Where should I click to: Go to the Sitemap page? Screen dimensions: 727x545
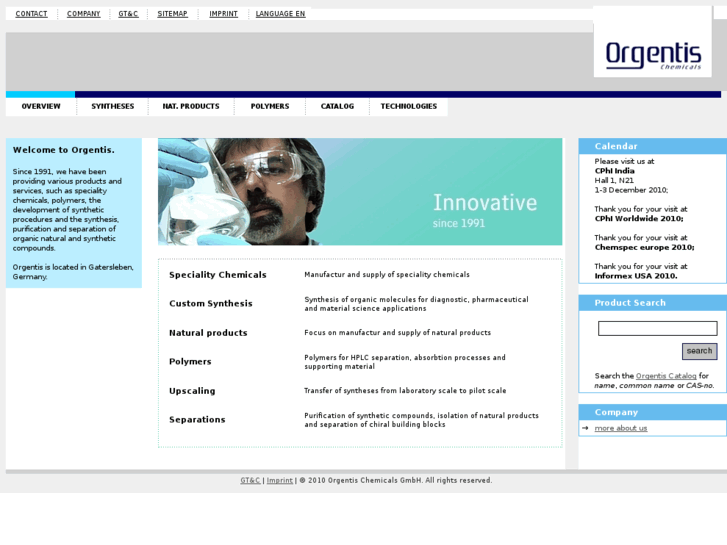[172, 14]
